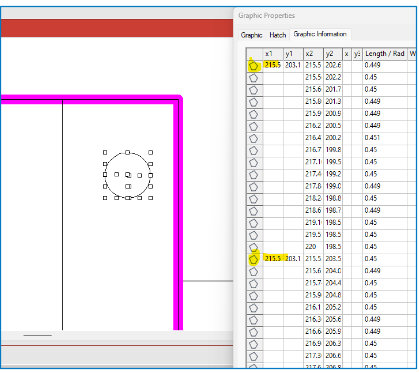Click the x1 column header
Viewport: 419px width, 373px height.
pos(273,54)
